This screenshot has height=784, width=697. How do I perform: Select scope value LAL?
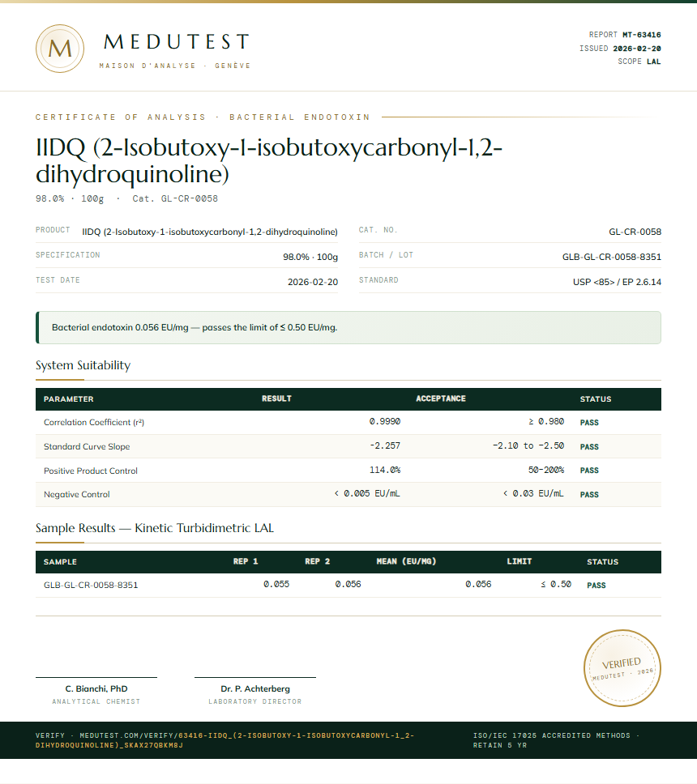tap(653, 62)
